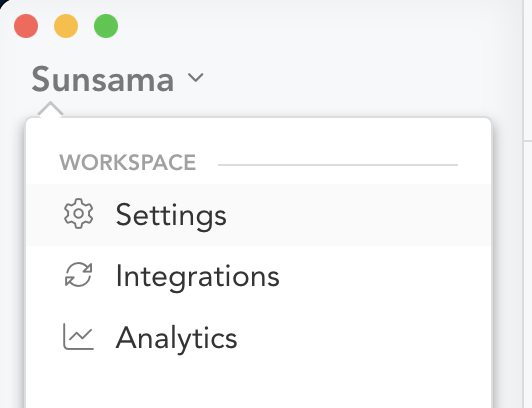Select Analytics in the workspace menu
The height and width of the screenshot is (408, 532).
259,337
